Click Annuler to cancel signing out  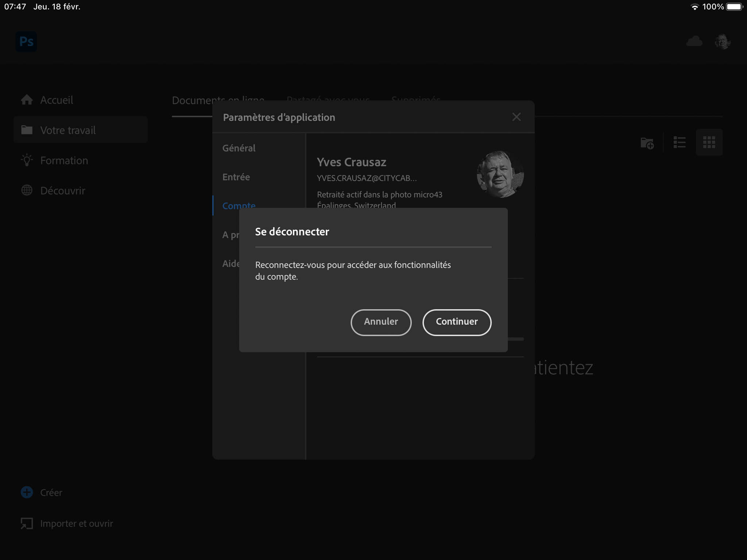point(381,322)
